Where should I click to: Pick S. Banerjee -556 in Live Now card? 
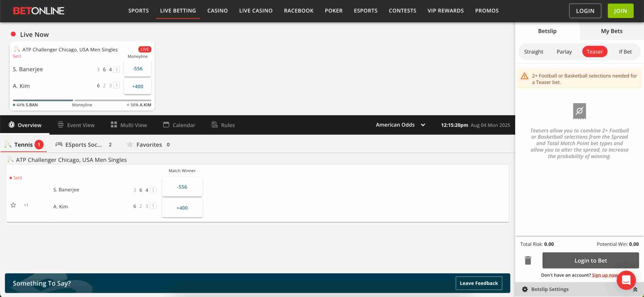[137, 69]
